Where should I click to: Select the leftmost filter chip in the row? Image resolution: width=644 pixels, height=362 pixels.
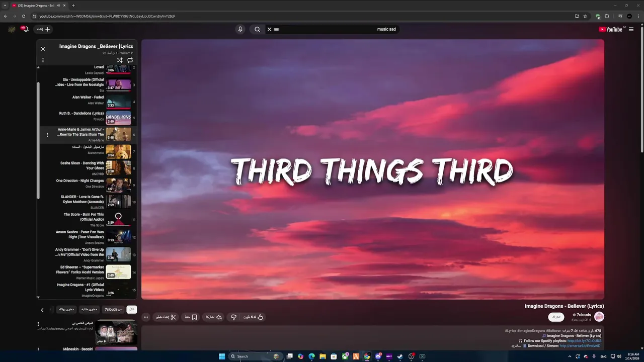click(x=66, y=310)
